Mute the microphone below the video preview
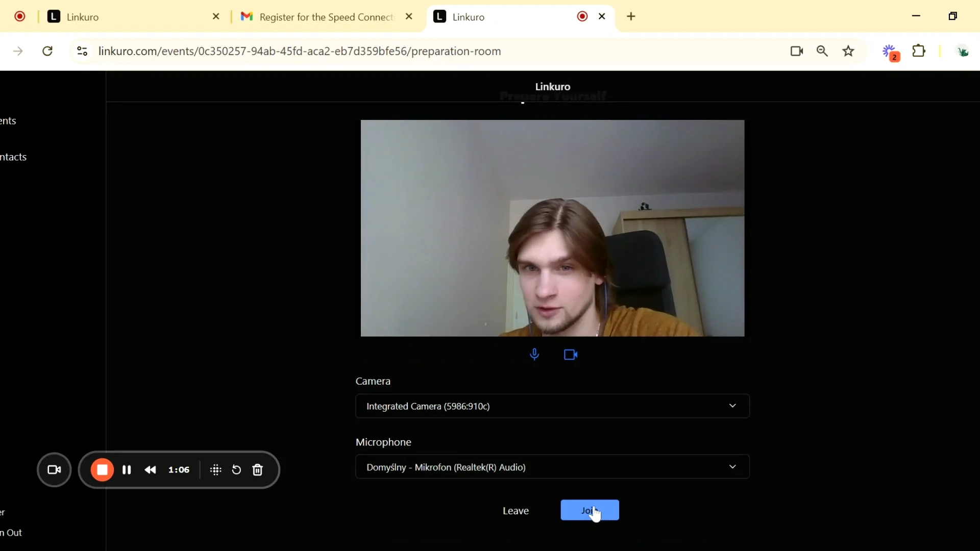Image resolution: width=980 pixels, height=551 pixels. coord(534,354)
